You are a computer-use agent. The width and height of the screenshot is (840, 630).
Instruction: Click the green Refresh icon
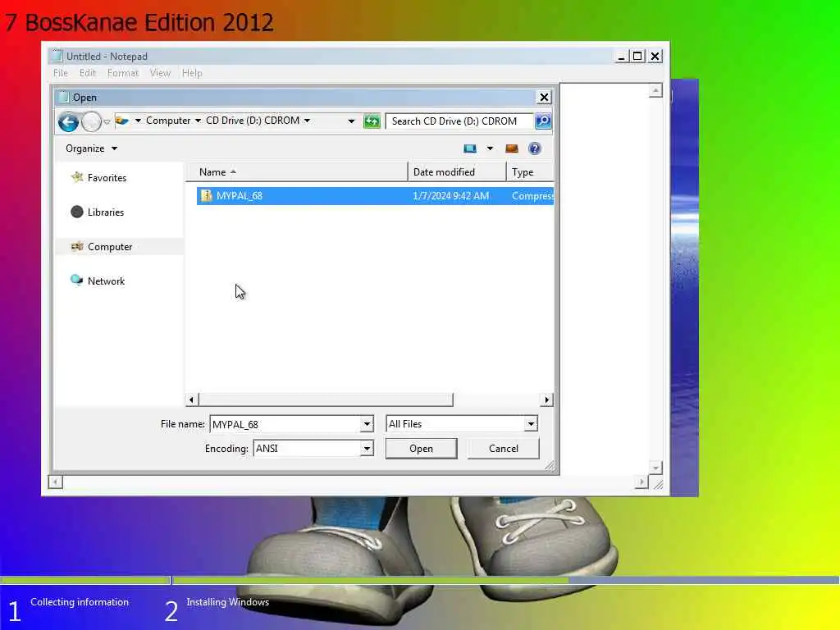click(372, 121)
